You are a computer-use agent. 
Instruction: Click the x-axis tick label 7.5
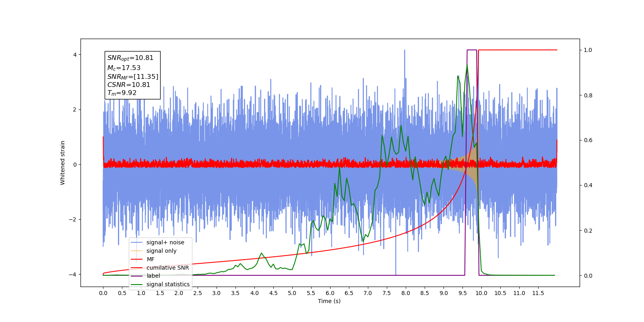(387, 293)
